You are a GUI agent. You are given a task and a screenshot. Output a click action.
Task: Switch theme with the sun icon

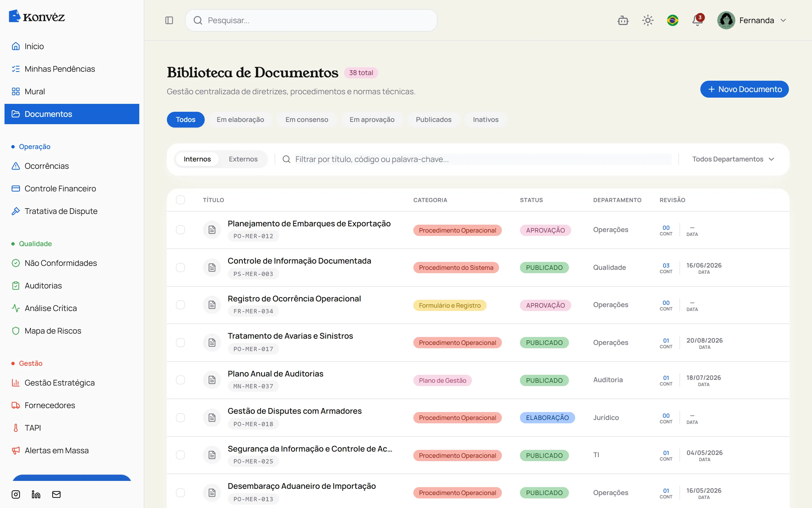[648, 21]
